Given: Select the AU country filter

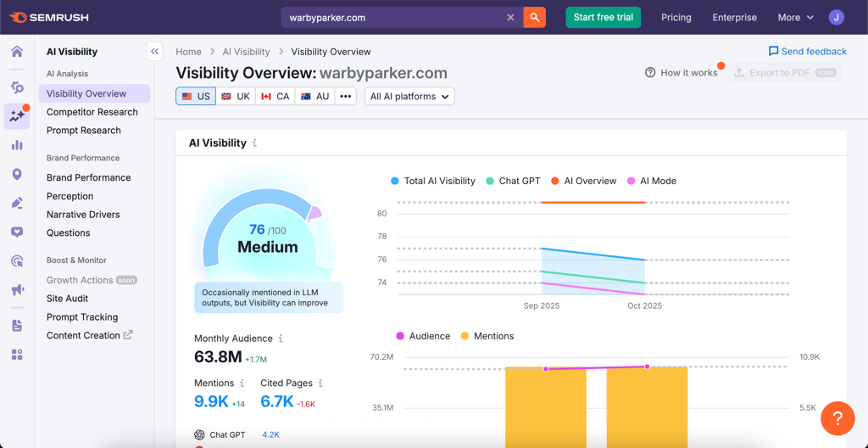Looking at the screenshot, I should tap(315, 97).
